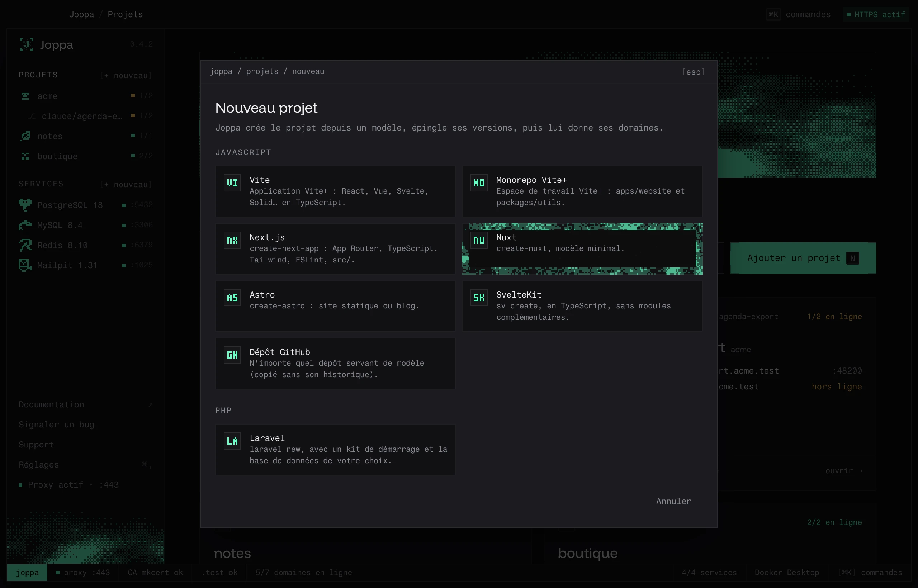Cancel with the Annuler button
The height and width of the screenshot is (588, 918).
point(673,501)
